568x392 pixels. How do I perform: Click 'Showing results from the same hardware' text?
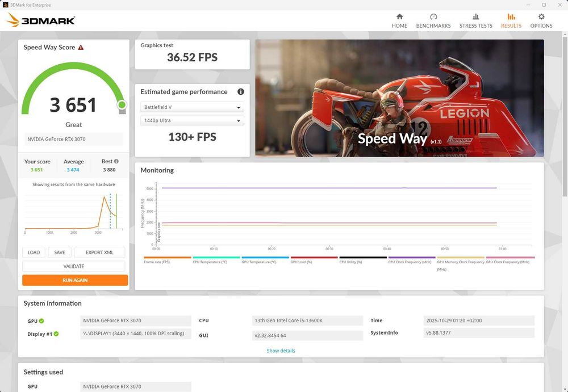click(73, 184)
